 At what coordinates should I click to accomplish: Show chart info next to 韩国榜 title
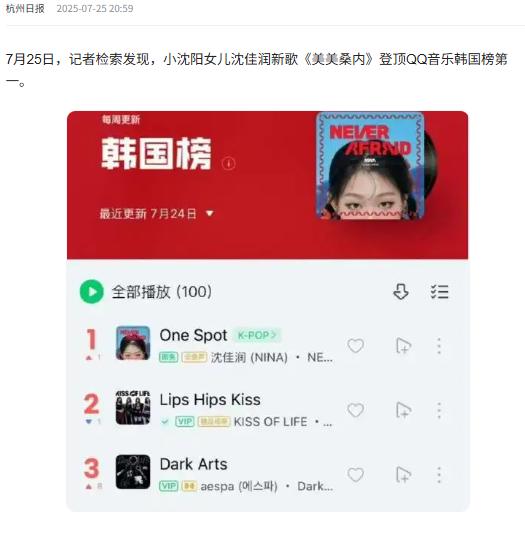tap(229, 163)
